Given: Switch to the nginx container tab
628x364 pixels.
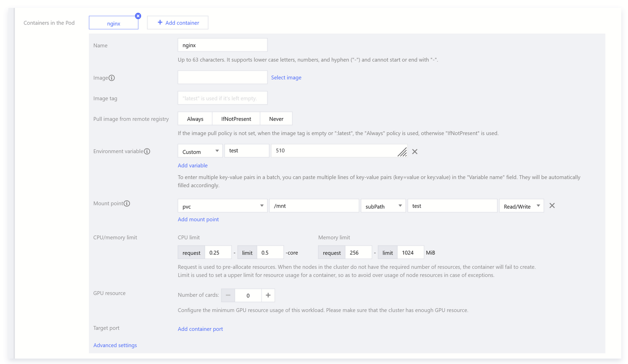Looking at the screenshot, I should point(113,23).
